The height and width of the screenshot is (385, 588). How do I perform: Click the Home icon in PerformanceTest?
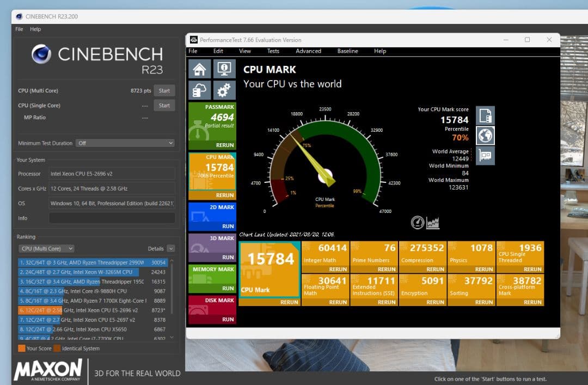(199, 69)
